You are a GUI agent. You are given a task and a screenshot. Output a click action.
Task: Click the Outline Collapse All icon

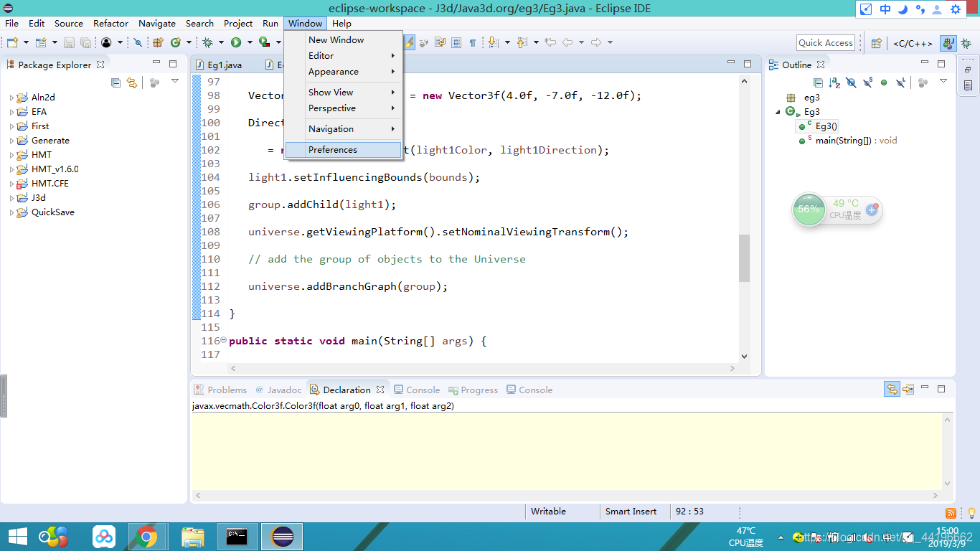pyautogui.click(x=818, y=83)
